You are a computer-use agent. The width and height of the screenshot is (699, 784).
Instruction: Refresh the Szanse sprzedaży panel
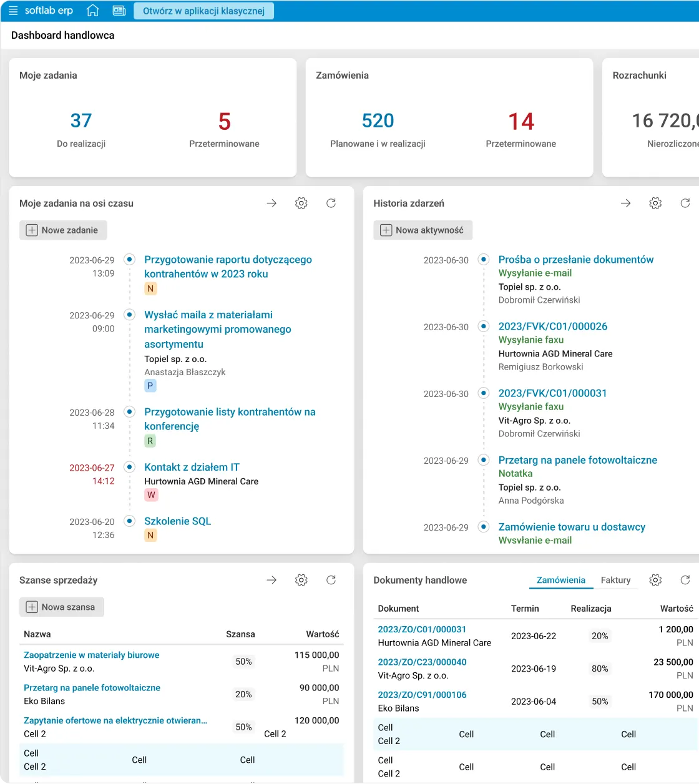(x=331, y=581)
